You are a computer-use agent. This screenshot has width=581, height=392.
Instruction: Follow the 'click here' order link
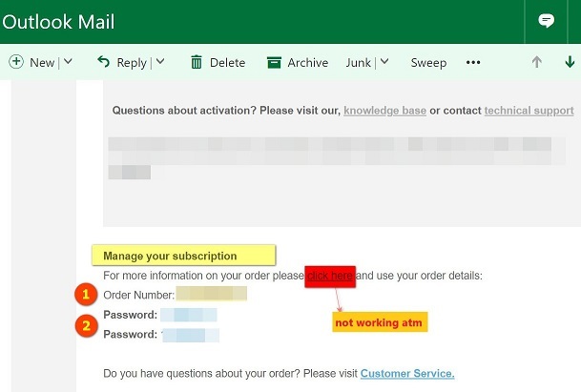tap(330, 276)
